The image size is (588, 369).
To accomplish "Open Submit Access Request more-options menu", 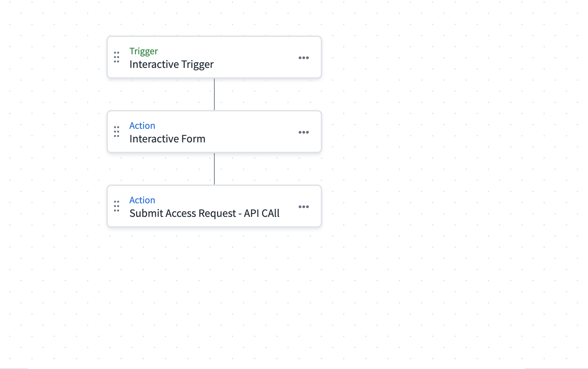I will 303,207.
